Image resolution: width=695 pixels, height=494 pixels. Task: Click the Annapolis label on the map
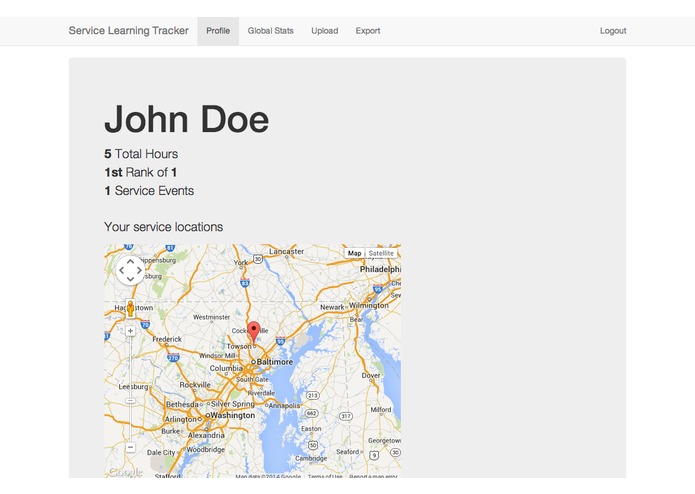click(285, 405)
